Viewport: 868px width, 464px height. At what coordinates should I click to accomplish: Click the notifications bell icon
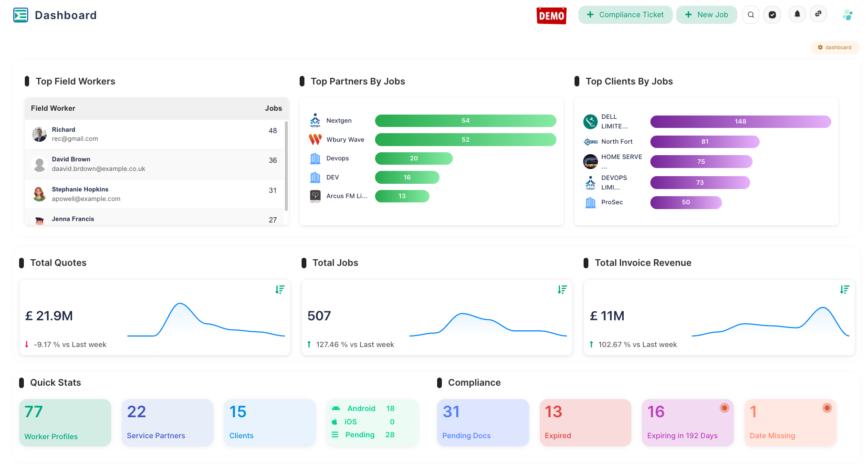click(x=797, y=14)
